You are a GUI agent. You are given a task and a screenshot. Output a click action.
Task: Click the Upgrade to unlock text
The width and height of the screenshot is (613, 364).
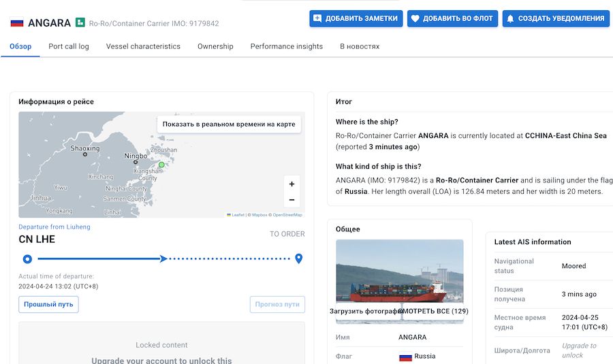click(x=580, y=350)
